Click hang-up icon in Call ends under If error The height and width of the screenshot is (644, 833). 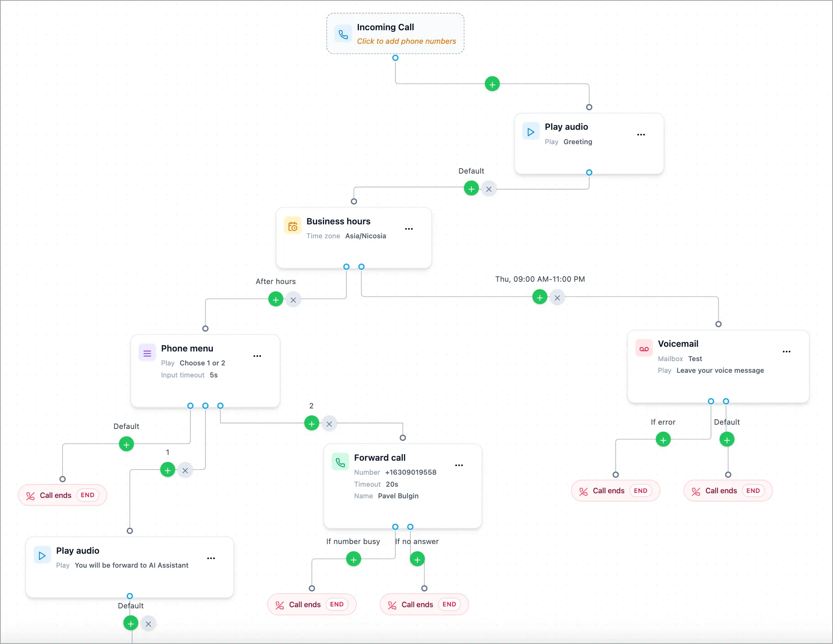click(583, 491)
